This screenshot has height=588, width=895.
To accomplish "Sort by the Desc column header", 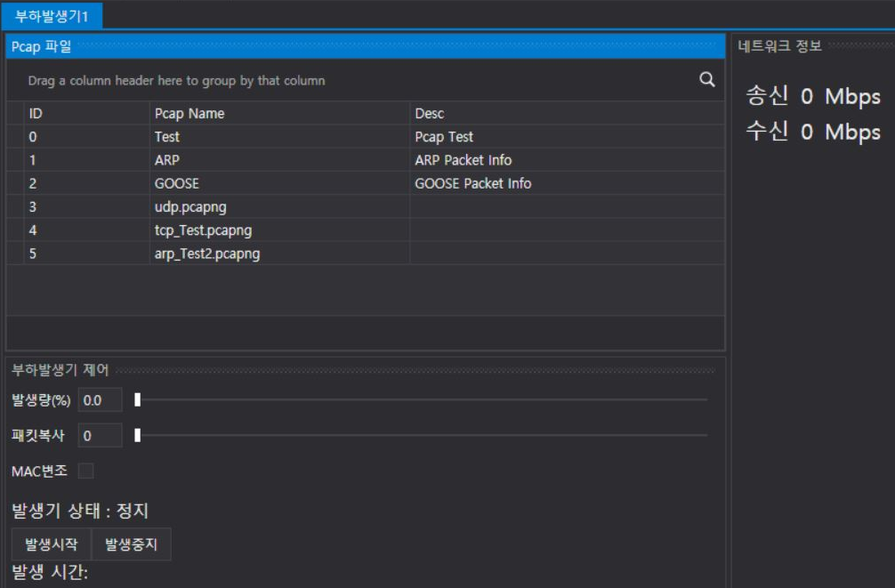I will pos(568,113).
